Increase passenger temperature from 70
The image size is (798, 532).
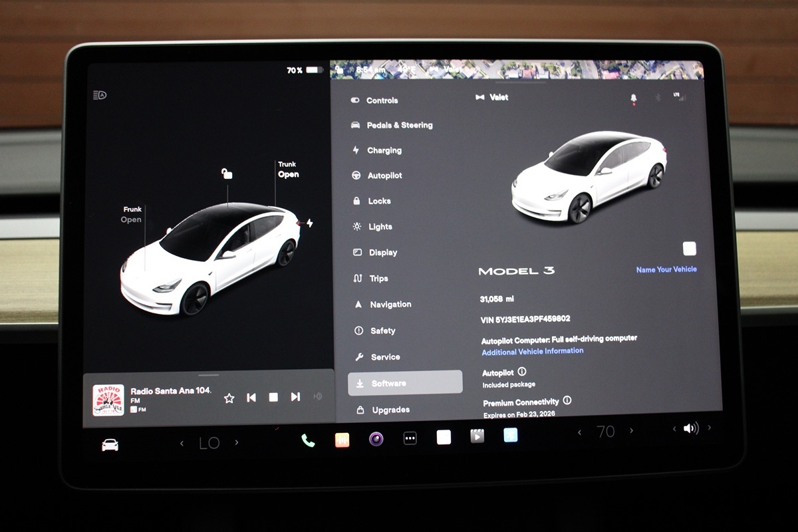[x=631, y=431]
